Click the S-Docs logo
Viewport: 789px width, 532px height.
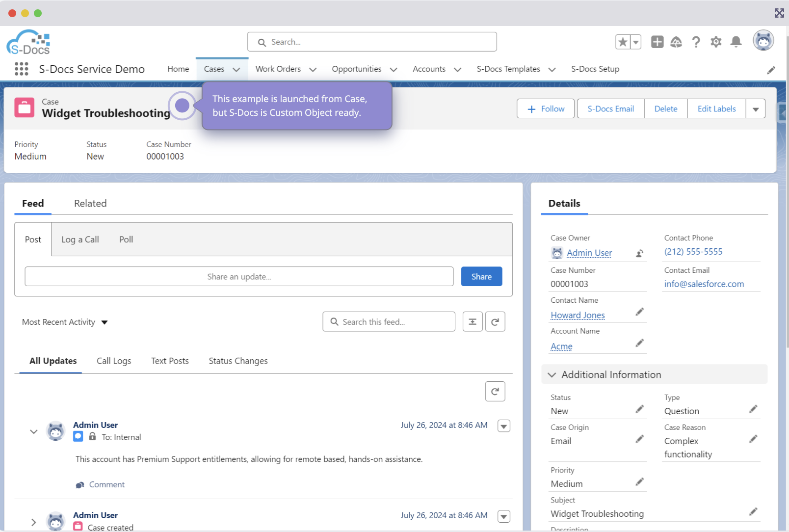(x=28, y=42)
